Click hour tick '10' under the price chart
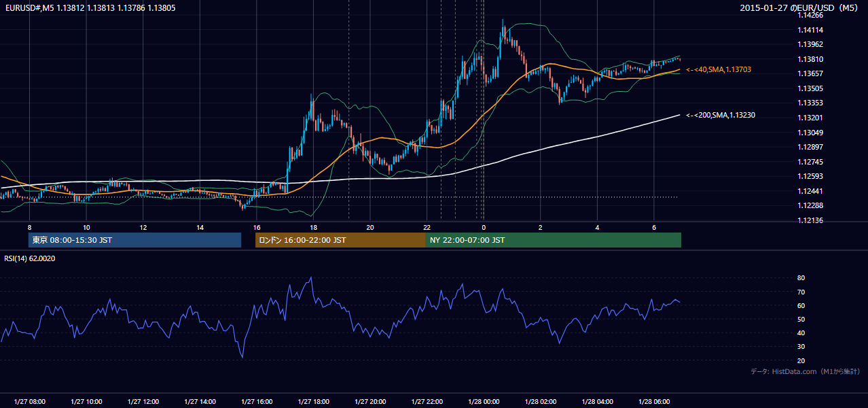Screen dimensions: 868x408 pos(86,227)
